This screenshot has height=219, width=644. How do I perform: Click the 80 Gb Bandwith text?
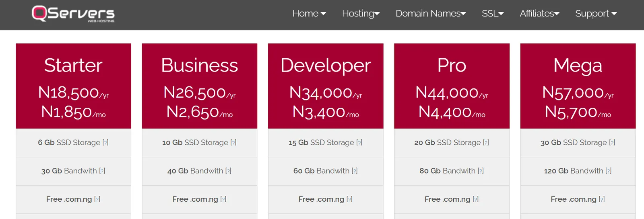(448, 171)
